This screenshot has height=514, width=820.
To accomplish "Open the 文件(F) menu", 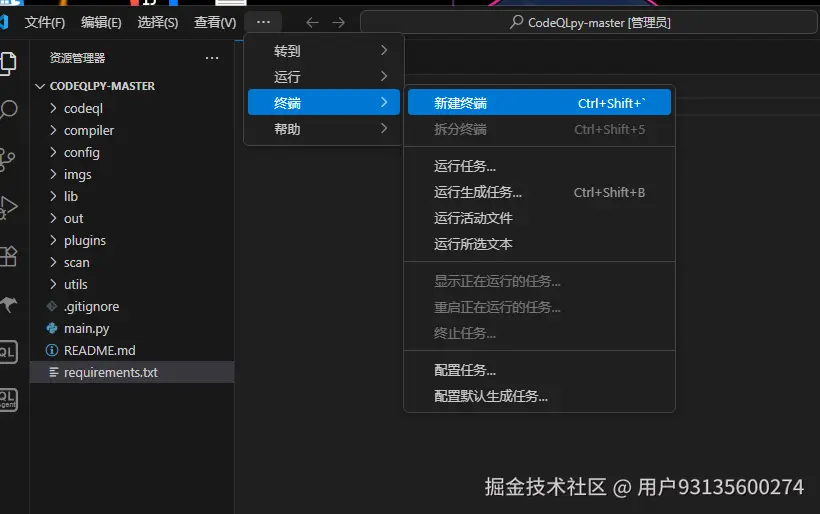I will pyautogui.click(x=45, y=22).
